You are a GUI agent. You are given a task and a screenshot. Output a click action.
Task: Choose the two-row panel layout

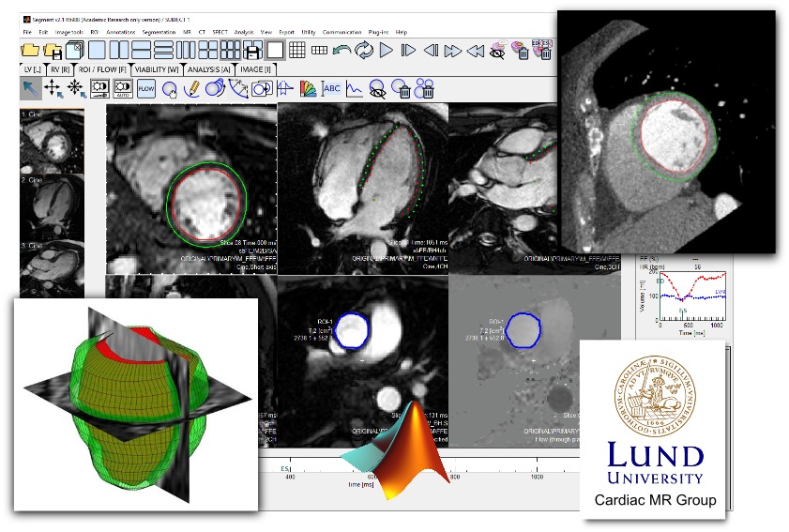click(141, 51)
